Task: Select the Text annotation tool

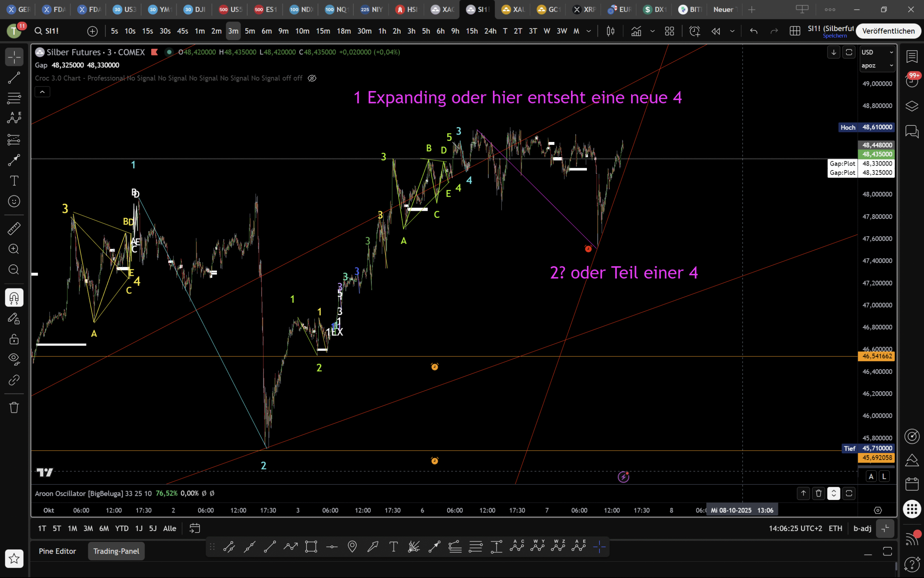Action: click(x=14, y=180)
